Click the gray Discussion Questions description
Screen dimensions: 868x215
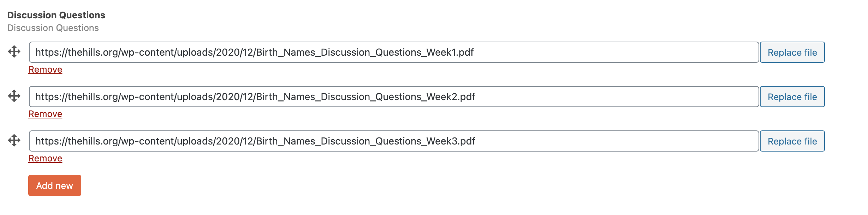[53, 28]
